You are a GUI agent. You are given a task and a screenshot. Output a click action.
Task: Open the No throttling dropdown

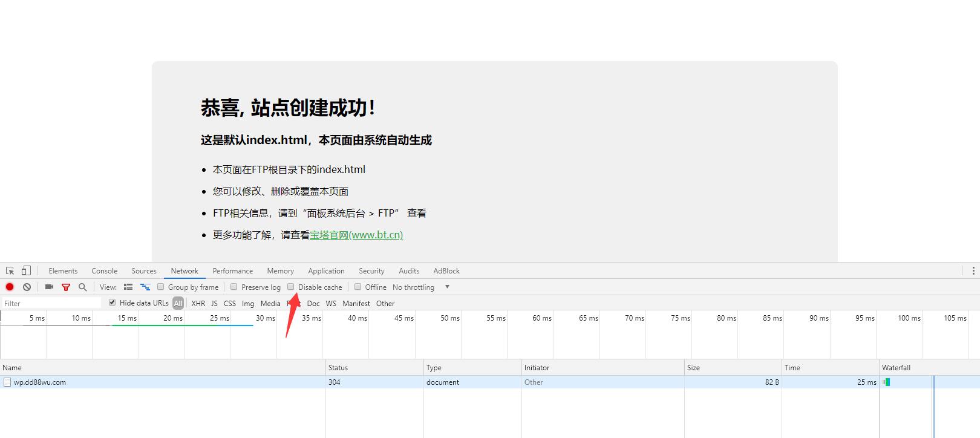421,287
